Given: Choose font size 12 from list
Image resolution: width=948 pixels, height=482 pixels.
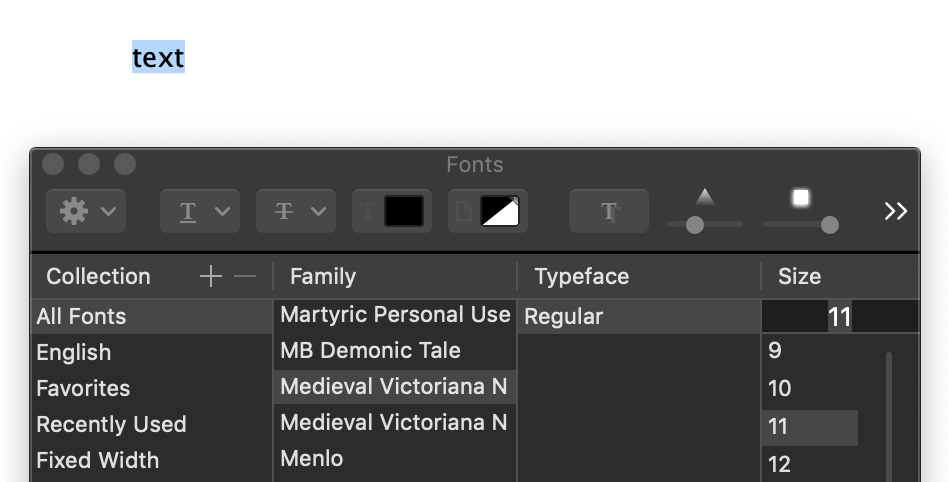Looking at the screenshot, I should pos(780,464).
